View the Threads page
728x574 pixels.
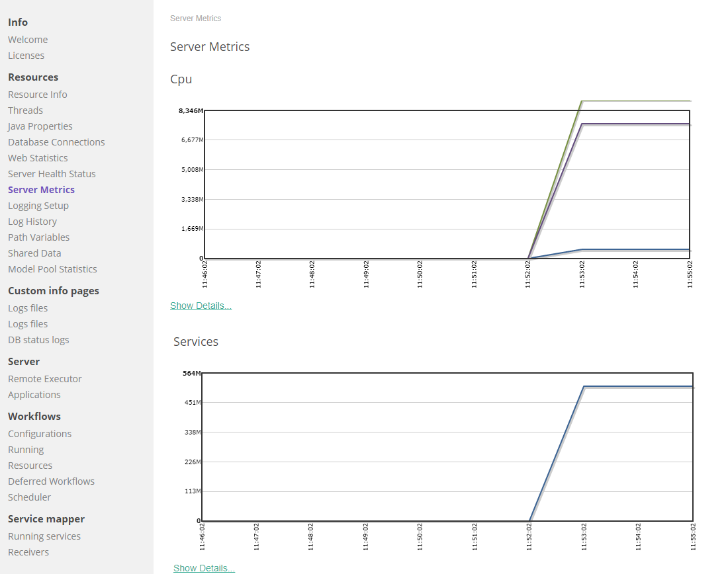click(x=25, y=110)
